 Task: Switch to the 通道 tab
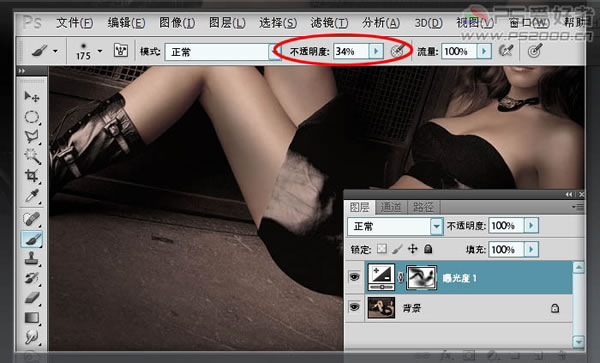[391, 207]
